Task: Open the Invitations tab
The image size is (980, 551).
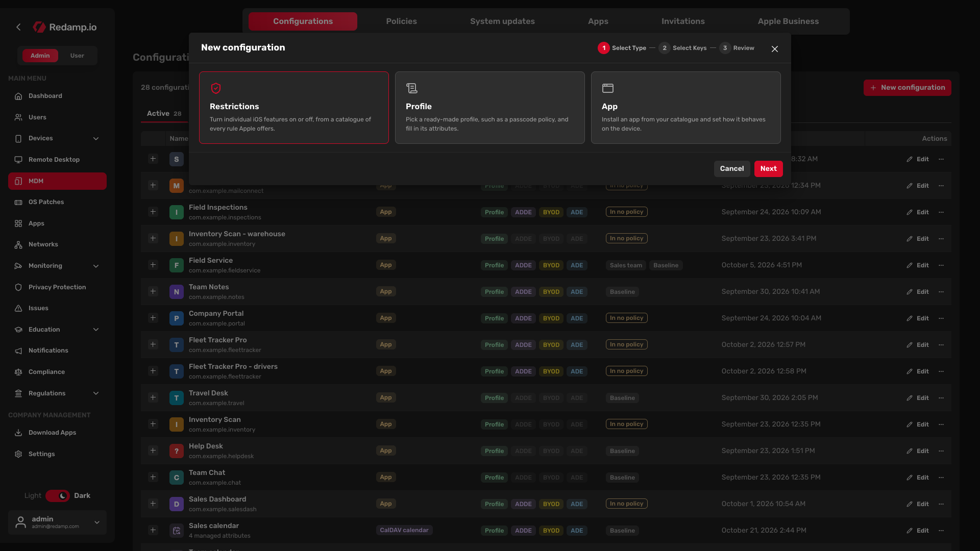Action: pyautogui.click(x=683, y=21)
